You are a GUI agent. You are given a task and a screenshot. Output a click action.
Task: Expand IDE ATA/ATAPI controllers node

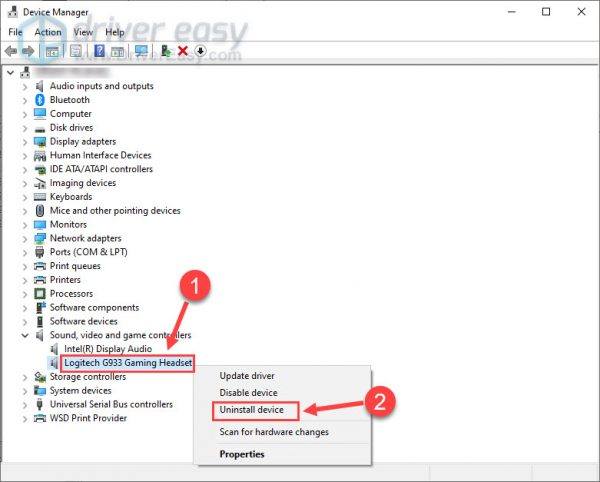(25, 169)
